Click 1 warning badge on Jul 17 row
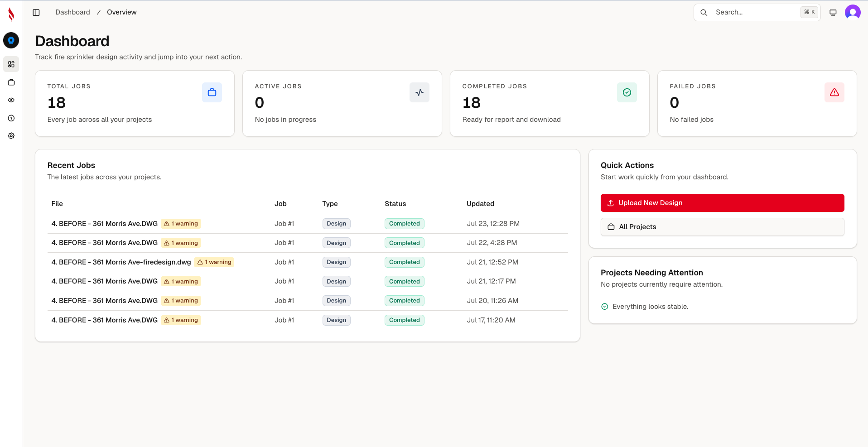868x447 pixels. (x=181, y=320)
